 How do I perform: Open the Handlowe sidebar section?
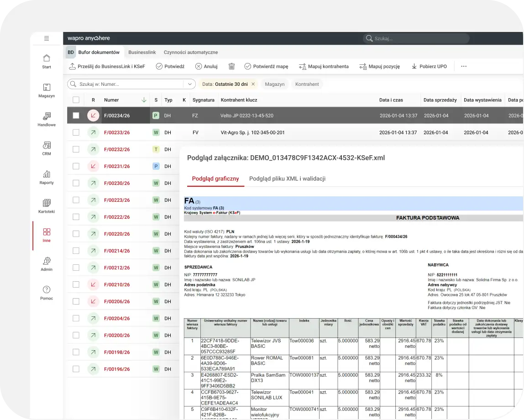(x=47, y=119)
